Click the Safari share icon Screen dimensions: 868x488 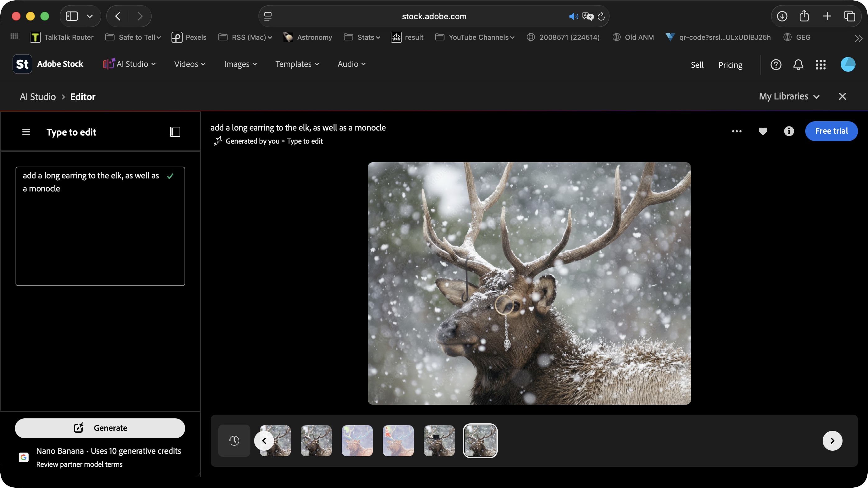coord(804,16)
